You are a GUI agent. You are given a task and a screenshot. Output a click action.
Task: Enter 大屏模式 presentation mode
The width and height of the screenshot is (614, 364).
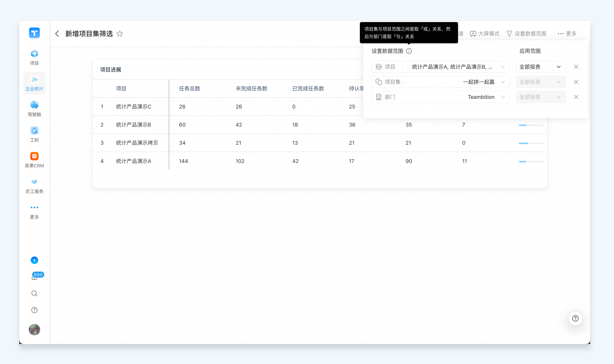[x=484, y=34]
